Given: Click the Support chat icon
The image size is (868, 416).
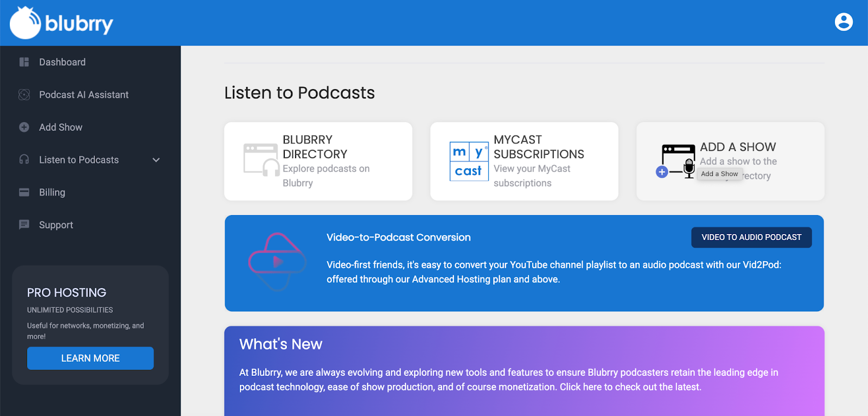Looking at the screenshot, I should click(x=24, y=225).
